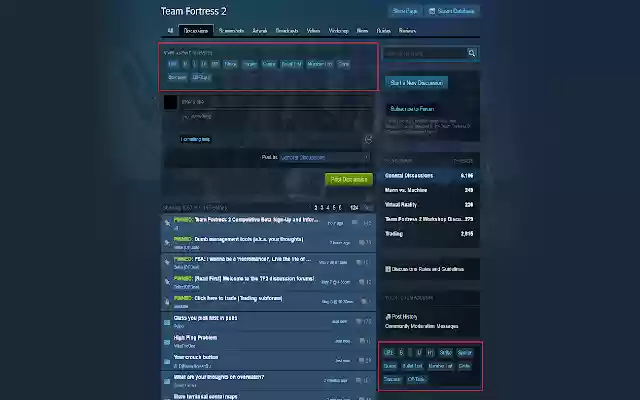Click Subscribe to Forum
The image size is (640, 400).
click(412, 109)
